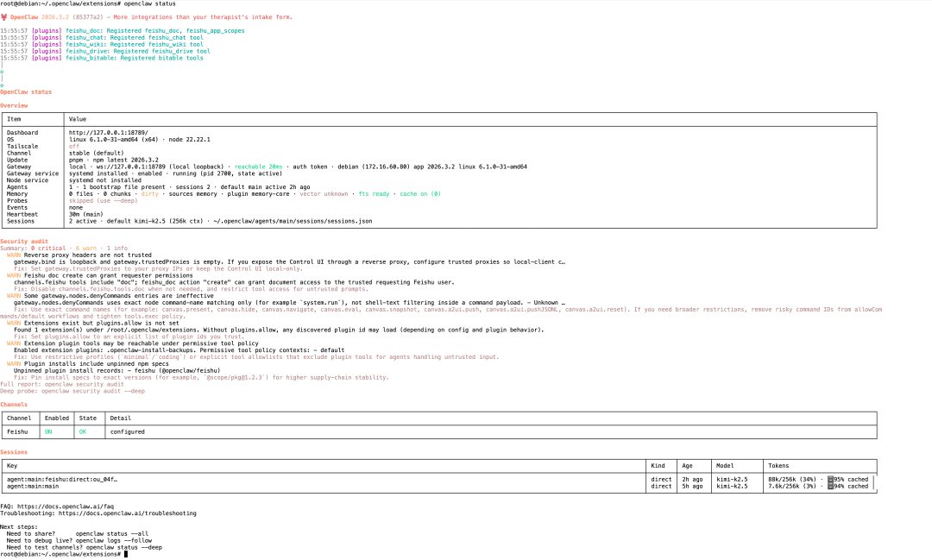Click the 'Value' column header in Overview table
This screenshot has height=560, width=932.
point(78,119)
